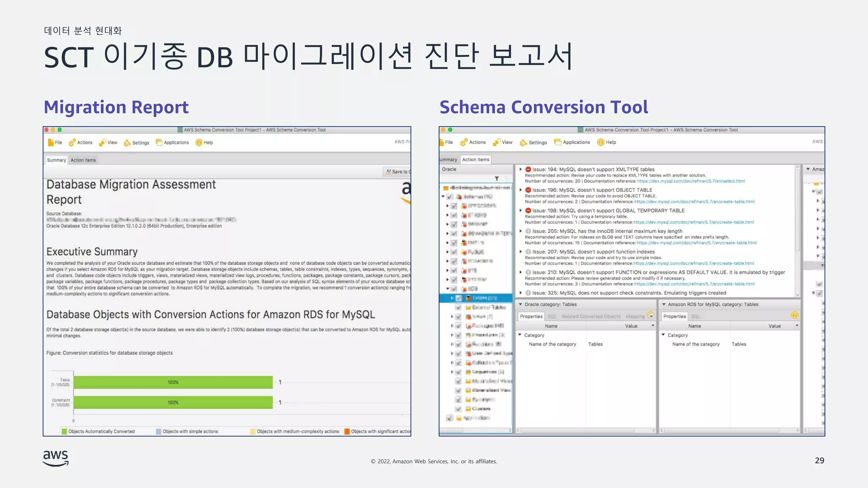Open View menu in Migration Report window
Image resolution: width=868 pixels, height=488 pixels.
[108, 142]
